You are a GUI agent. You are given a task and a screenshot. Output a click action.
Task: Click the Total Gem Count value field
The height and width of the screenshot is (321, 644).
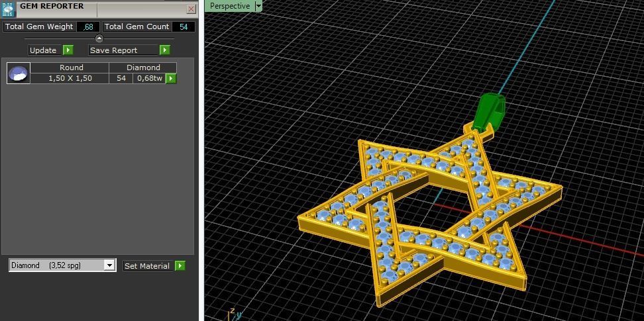coord(183,26)
